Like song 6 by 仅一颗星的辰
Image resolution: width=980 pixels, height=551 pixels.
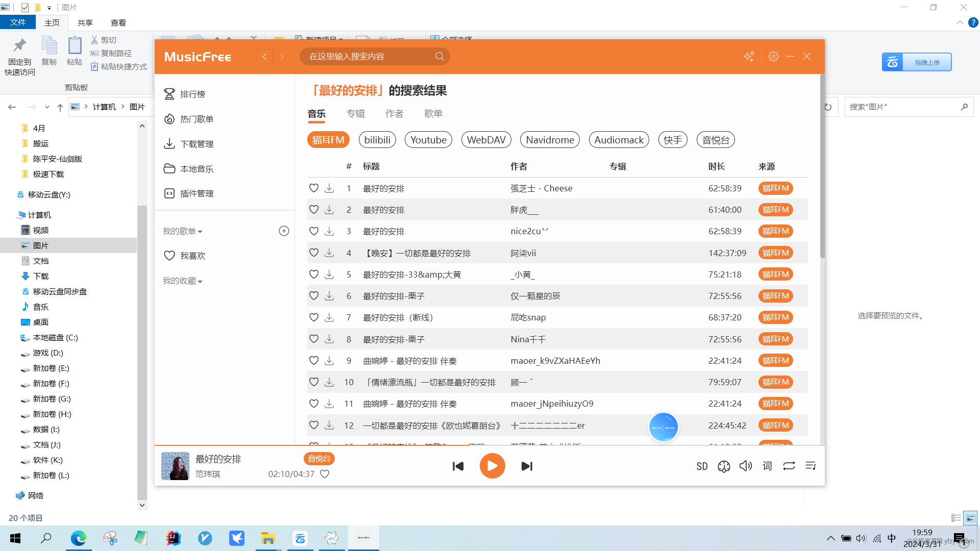(x=314, y=296)
